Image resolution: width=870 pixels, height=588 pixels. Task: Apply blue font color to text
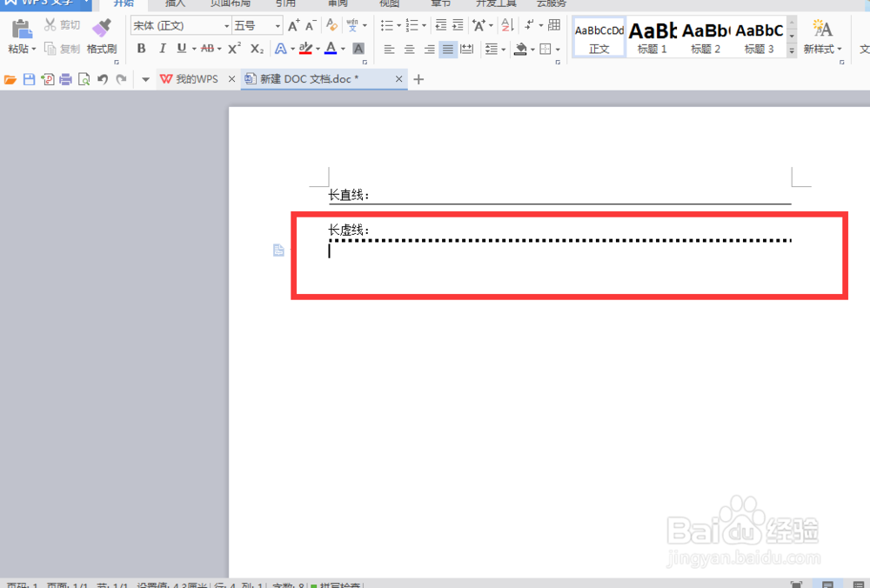click(x=331, y=49)
